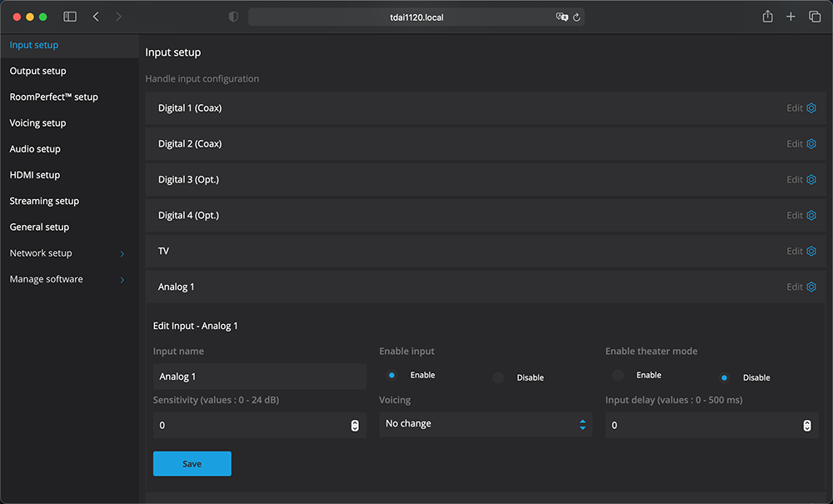Image resolution: width=833 pixels, height=504 pixels.
Task: Open a new tab with the plus icon
Action: click(791, 17)
